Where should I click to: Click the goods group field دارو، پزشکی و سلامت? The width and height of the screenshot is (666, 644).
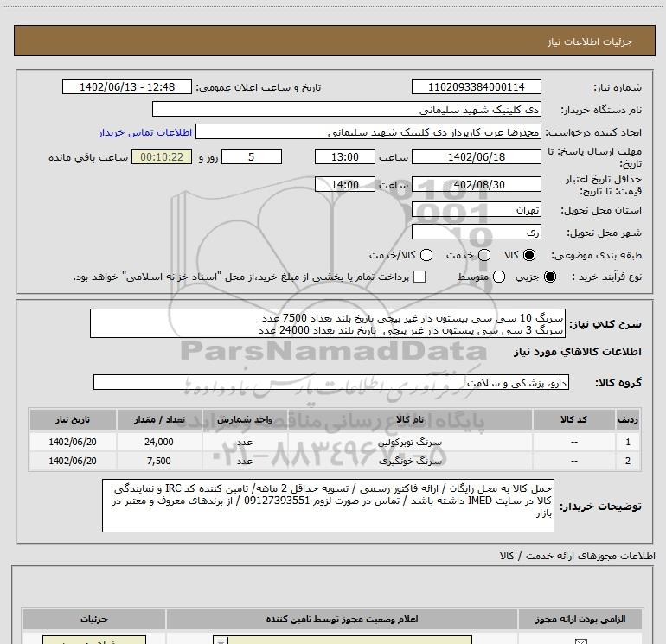[x=331, y=382]
